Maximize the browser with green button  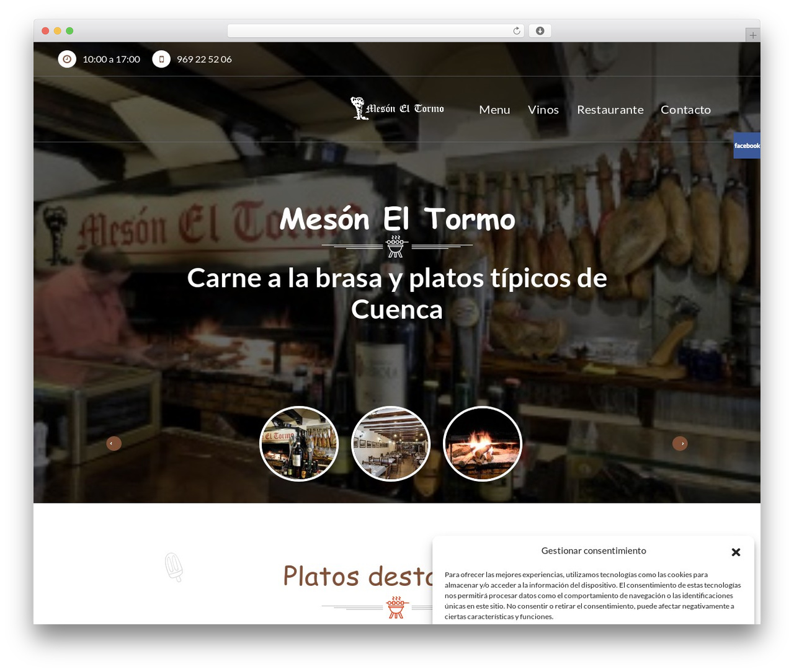(69, 31)
